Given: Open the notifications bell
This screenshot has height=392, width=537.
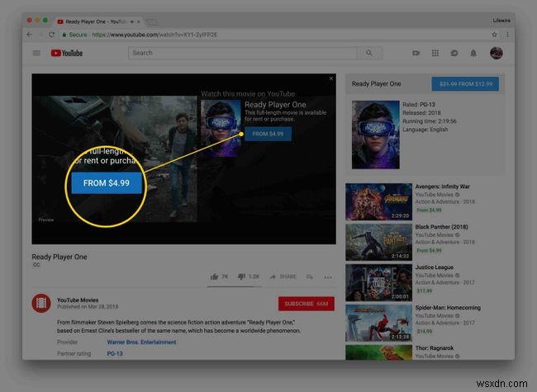Looking at the screenshot, I should pos(473,53).
